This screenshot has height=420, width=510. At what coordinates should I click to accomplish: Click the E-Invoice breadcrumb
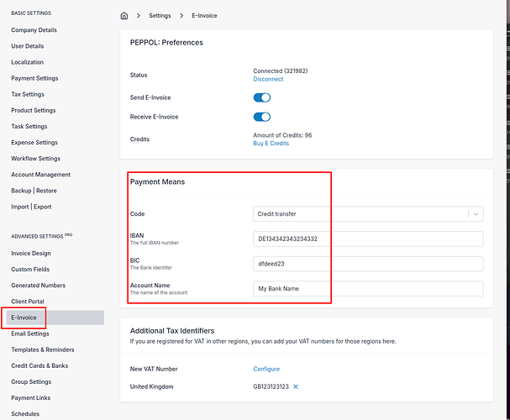click(204, 16)
